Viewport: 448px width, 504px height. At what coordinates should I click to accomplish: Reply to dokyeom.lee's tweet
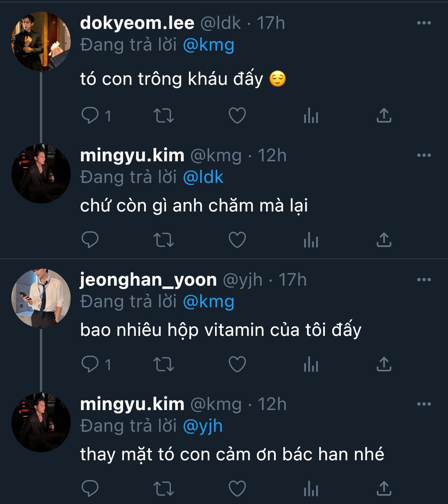click(x=90, y=116)
